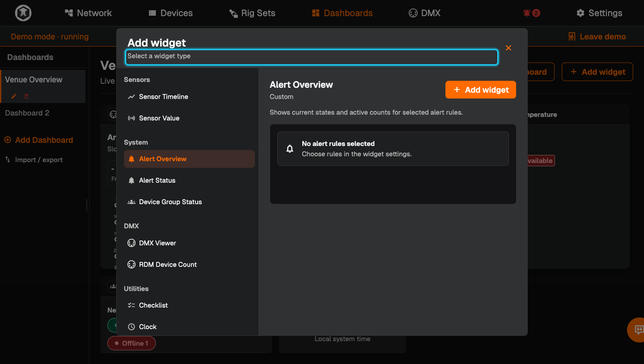Click Add Dashboard in sidebar
Viewport: 644px width, 364px height.
point(39,140)
